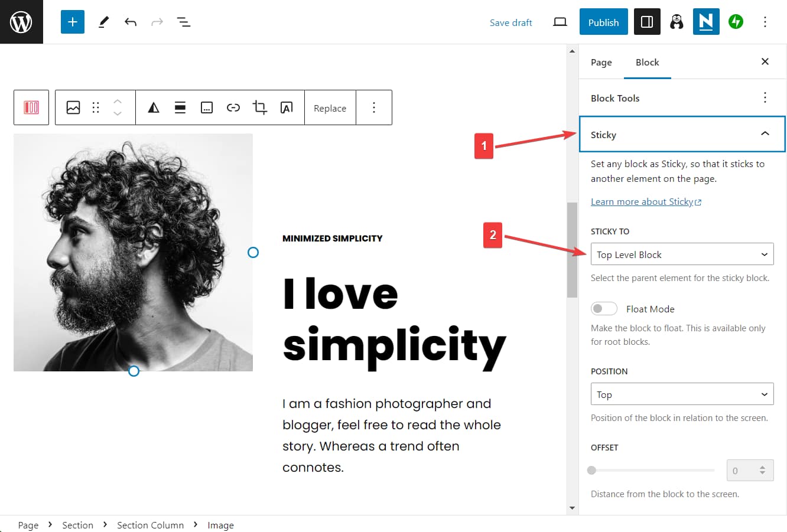
Task: Apply duotone filter triangle icon
Action: [154, 107]
